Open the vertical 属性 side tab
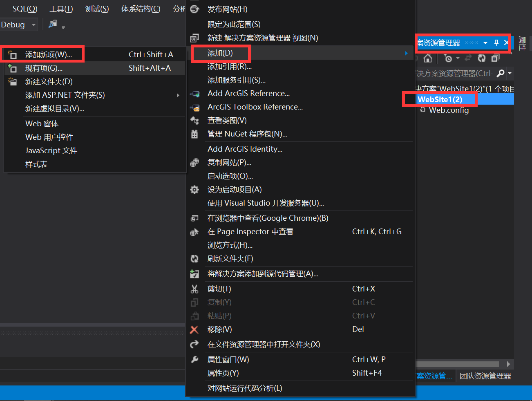This screenshot has width=532, height=401. coord(522,43)
